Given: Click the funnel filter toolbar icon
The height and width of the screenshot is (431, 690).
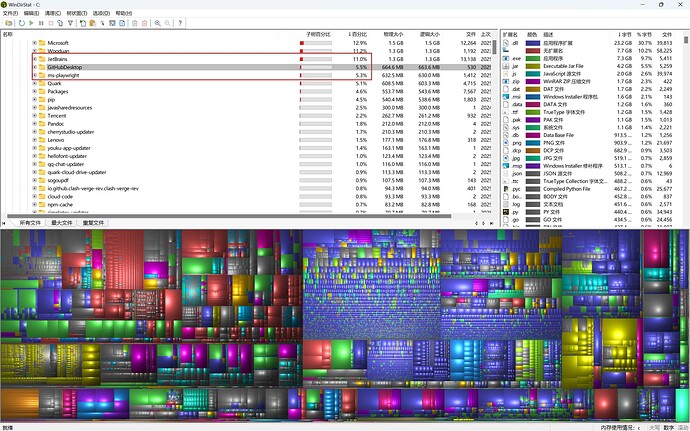Looking at the screenshot, I should pos(70,23).
